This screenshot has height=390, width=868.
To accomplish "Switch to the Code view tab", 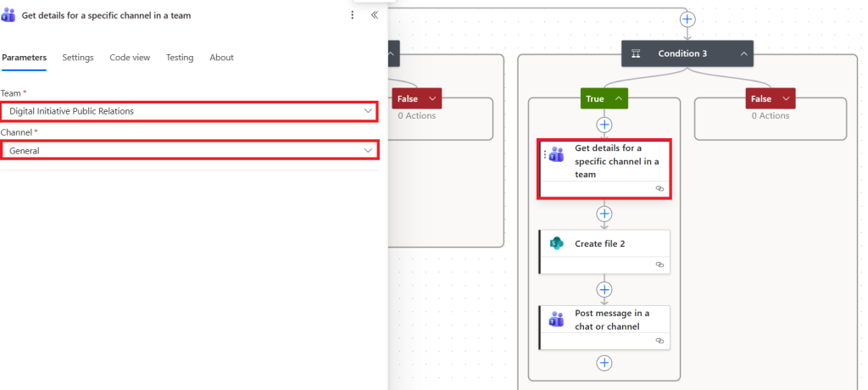I will [x=130, y=58].
